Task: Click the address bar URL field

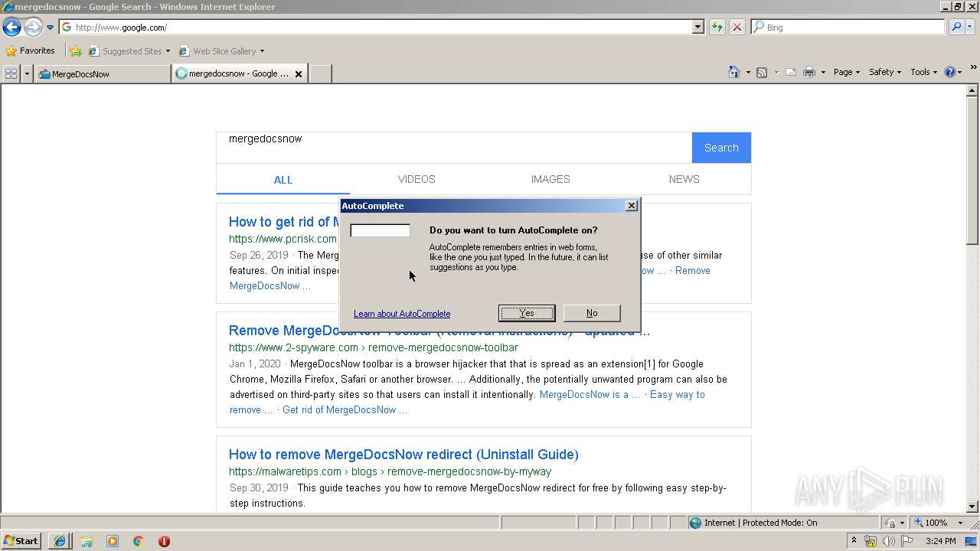Action: pyautogui.click(x=375, y=27)
